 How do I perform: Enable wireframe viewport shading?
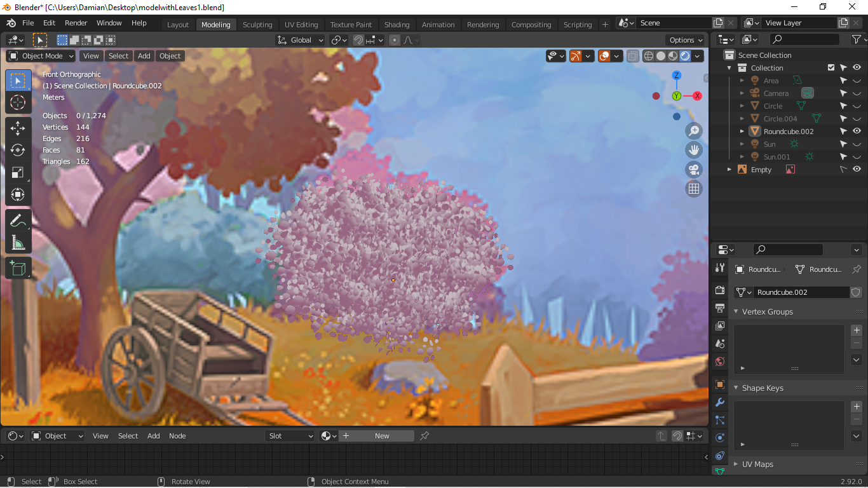click(649, 56)
